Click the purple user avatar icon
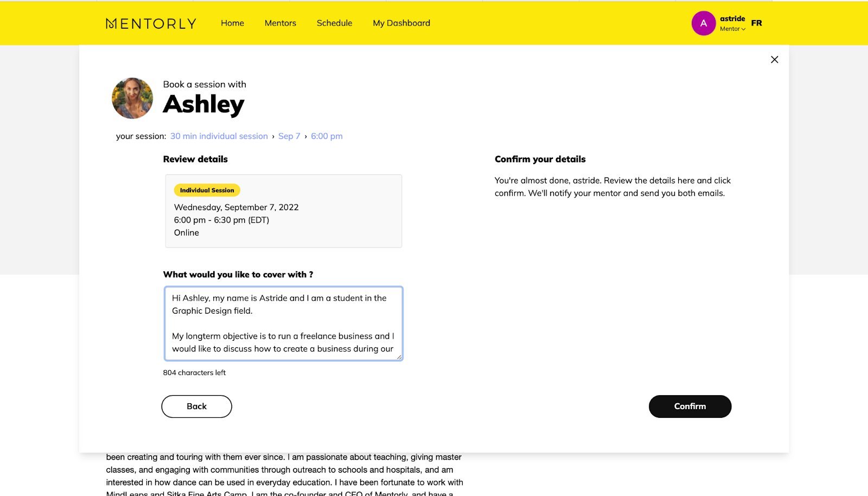The image size is (868, 496). pyautogui.click(x=703, y=23)
